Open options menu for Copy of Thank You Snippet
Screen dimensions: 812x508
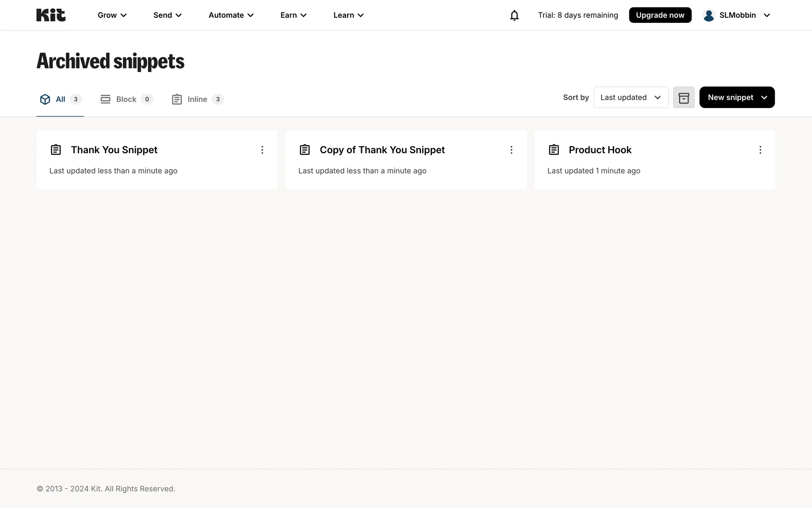pyautogui.click(x=511, y=150)
